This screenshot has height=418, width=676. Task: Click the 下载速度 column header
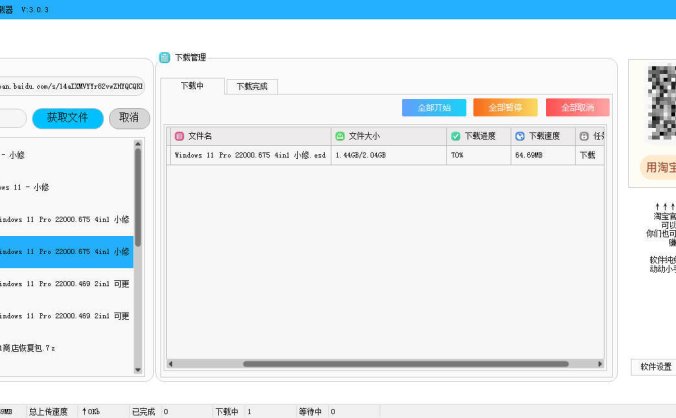click(543, 136)
